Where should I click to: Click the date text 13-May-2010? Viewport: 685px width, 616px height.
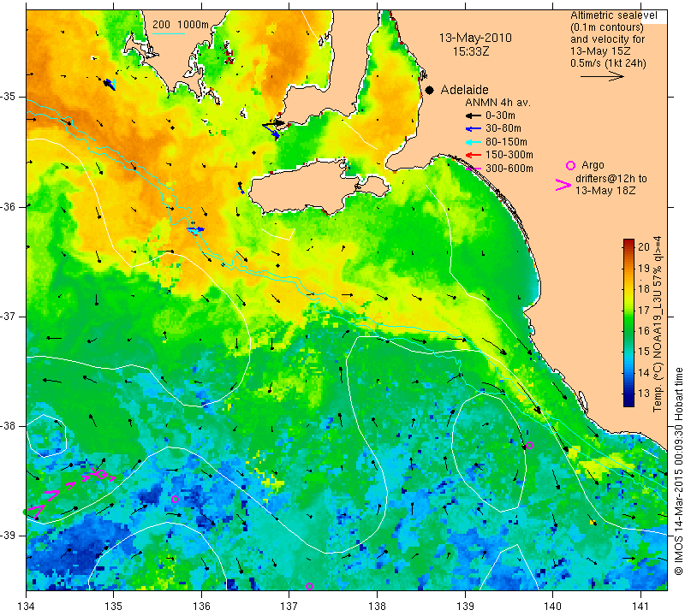click(475, 38)
